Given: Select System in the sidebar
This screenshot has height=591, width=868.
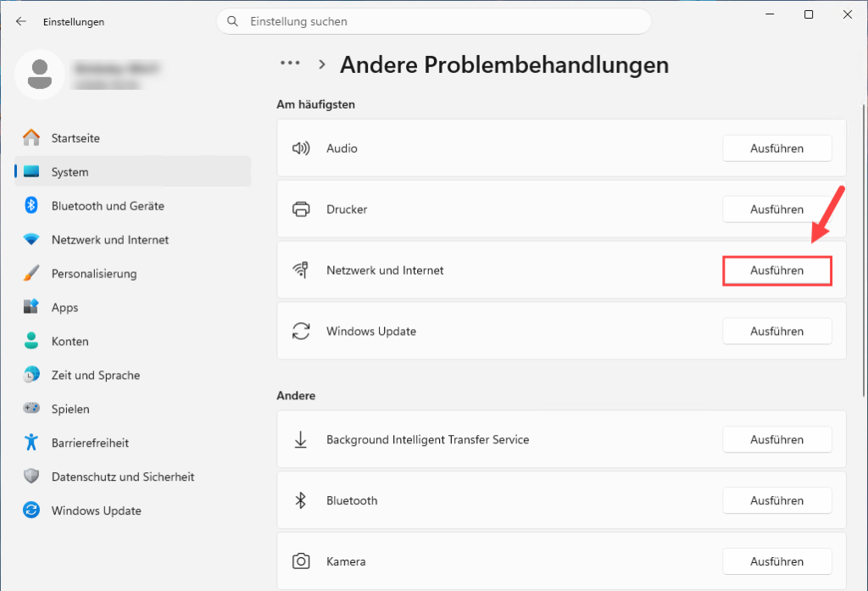Looking at the screenshot, I should [x=133, y=172].
